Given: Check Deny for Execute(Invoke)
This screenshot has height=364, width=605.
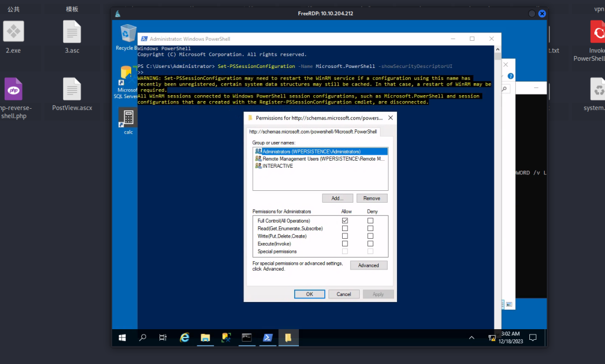Looking at the screenshot, I should pyautogui.click(x=370, y=243).
